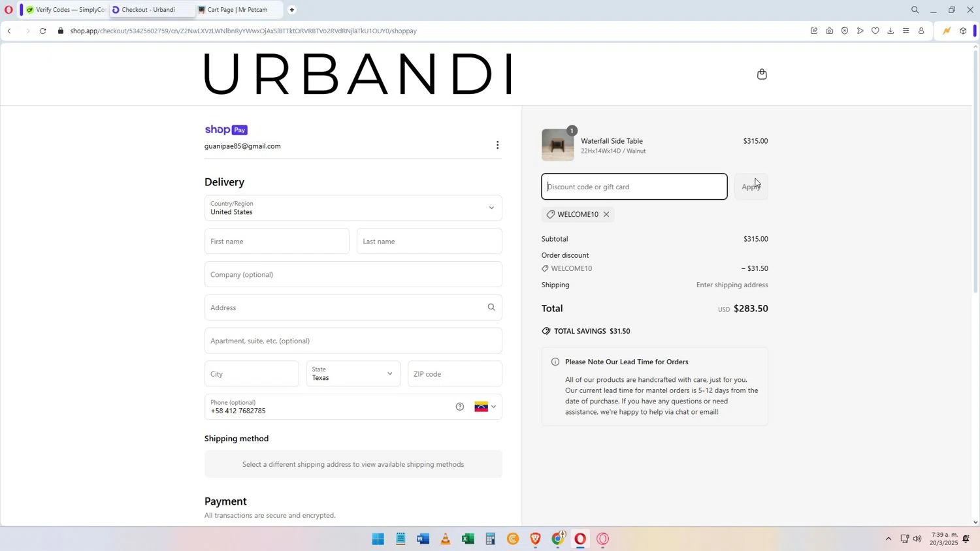
Task: Take a snapshot with the camera icon
Action: 829,31
